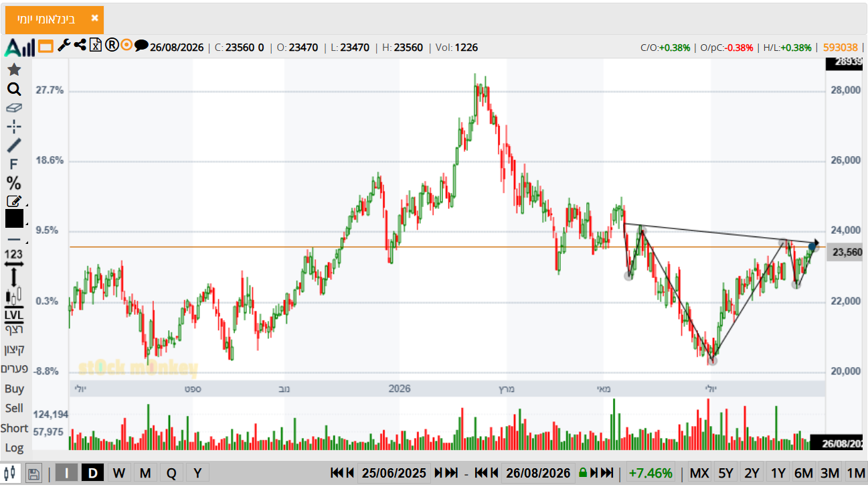Jump end date to first record
Image resolution: width=868 pixels, height=487 pixels.
click(481, 473)
